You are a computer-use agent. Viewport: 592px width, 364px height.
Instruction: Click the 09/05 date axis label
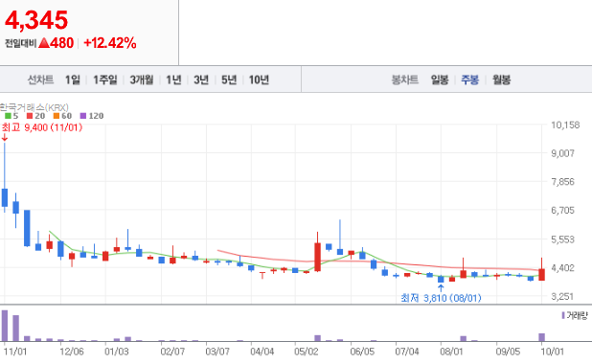pyautogui.click(x=508, y=352)
